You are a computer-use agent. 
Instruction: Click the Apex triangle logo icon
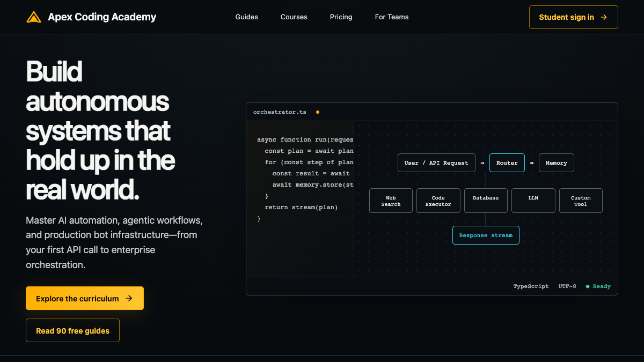pos(34,17)
